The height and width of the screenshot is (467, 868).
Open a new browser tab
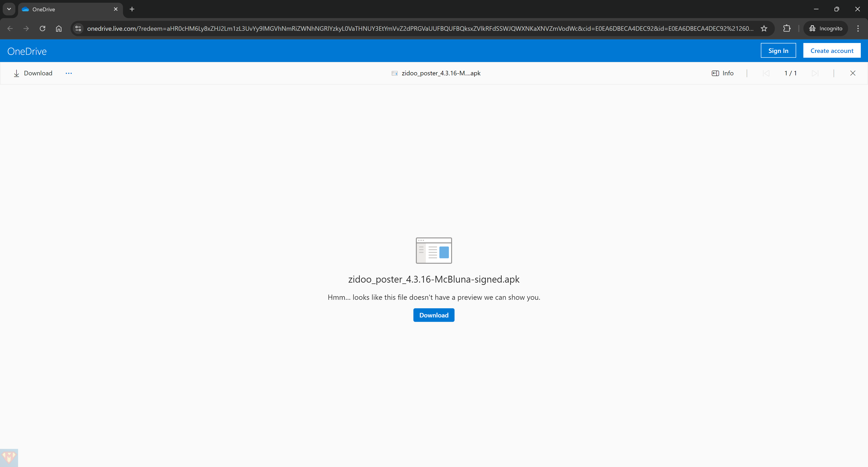132,9
